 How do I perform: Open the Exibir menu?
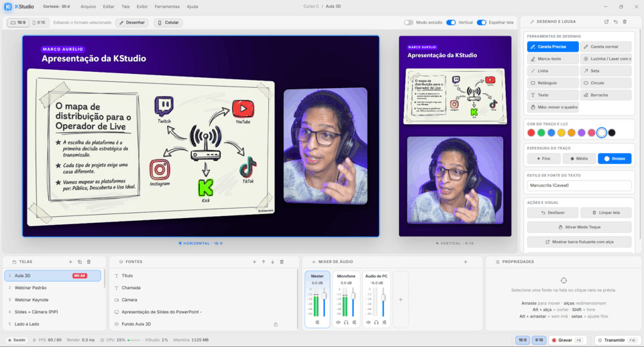point(142,7)
